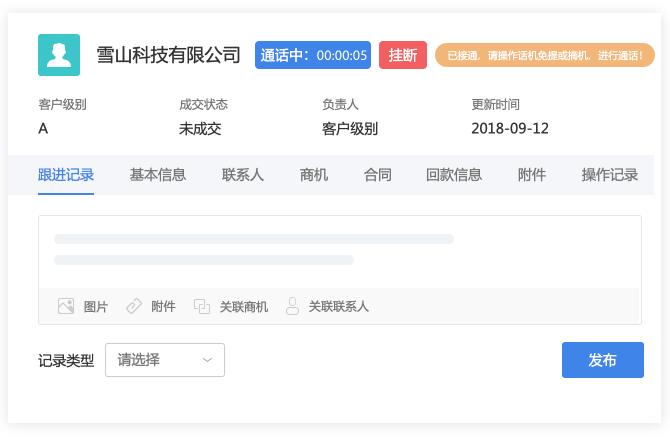670x440 pixels.
Task: Switch to the 基本信息 tab
Action: click(x=158, y=175)
